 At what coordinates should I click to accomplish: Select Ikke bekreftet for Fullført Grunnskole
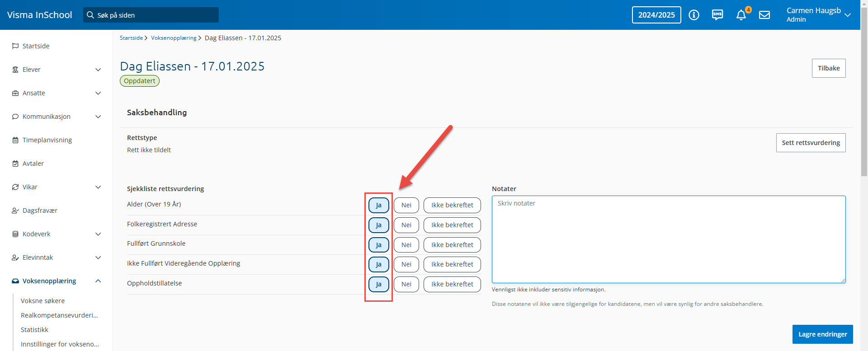point(452,245)
